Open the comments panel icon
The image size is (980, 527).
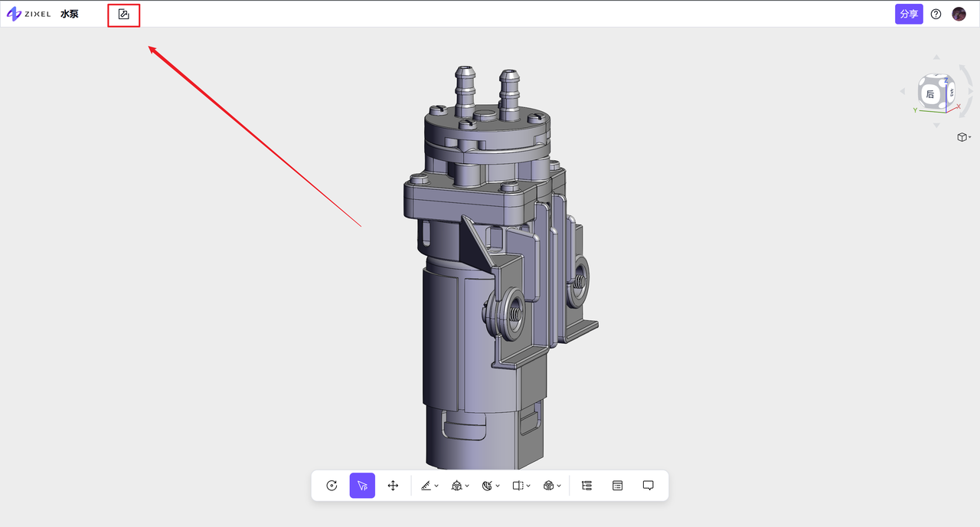coord(648,486)
